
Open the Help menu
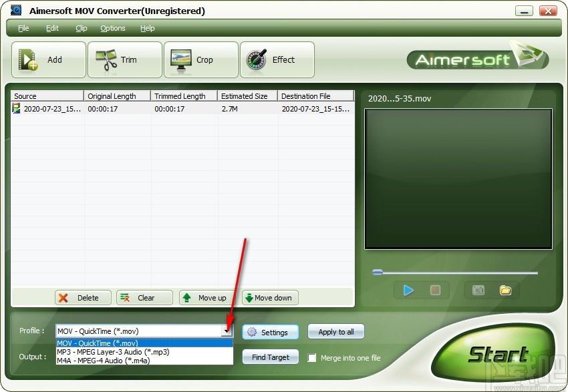point(148,28)
